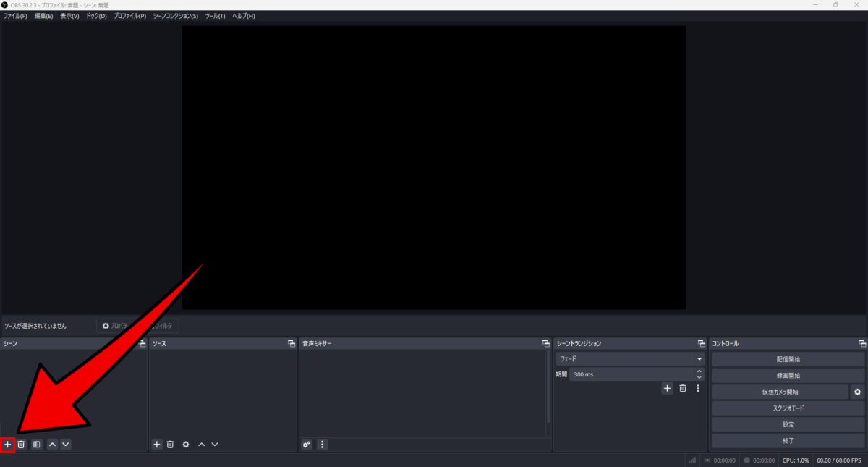
Task: Edit the 300 ms transition duration field
Action: [x=629, y=374]
